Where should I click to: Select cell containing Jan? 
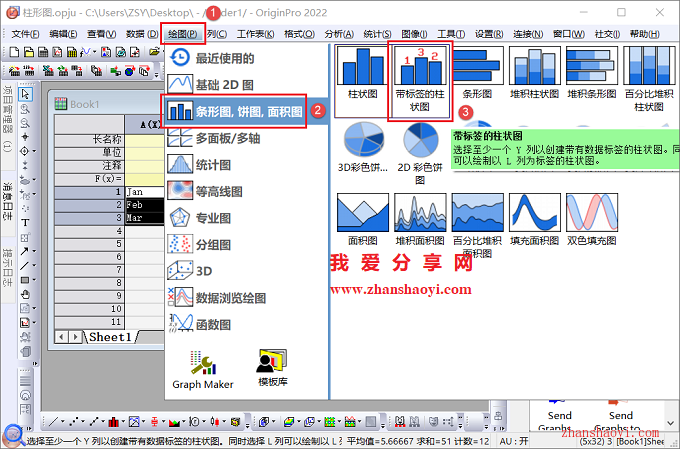145,192
